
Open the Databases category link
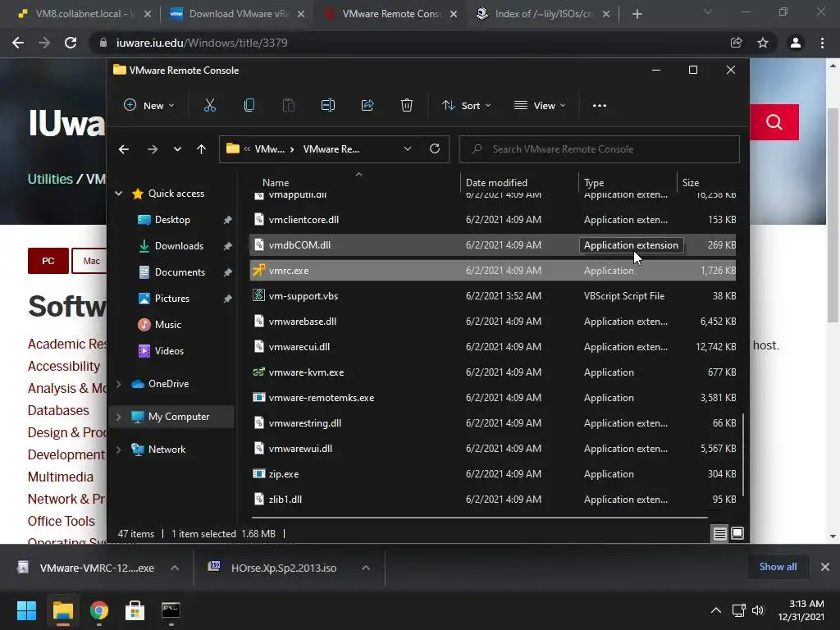[x=58, y=410]
